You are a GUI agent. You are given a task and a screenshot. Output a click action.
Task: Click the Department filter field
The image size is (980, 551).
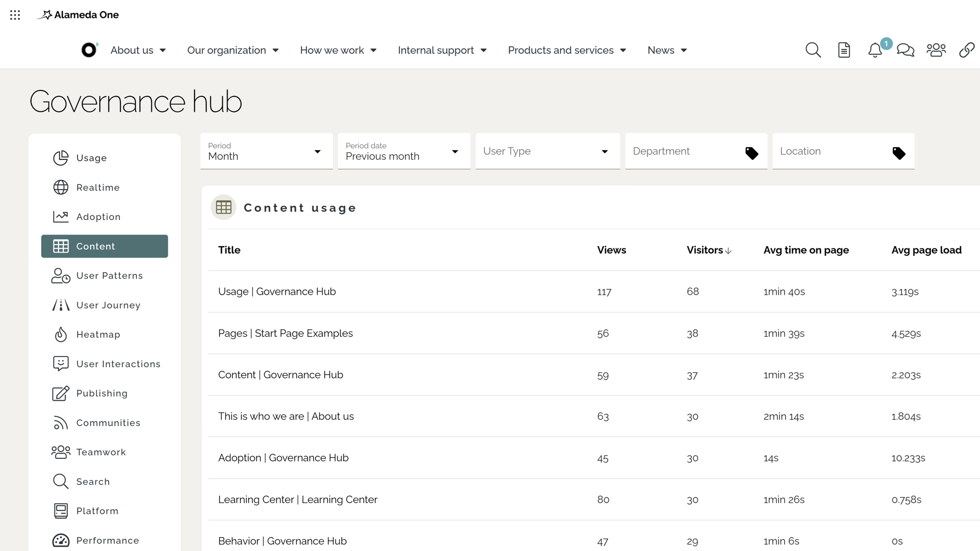pos(696,151)
